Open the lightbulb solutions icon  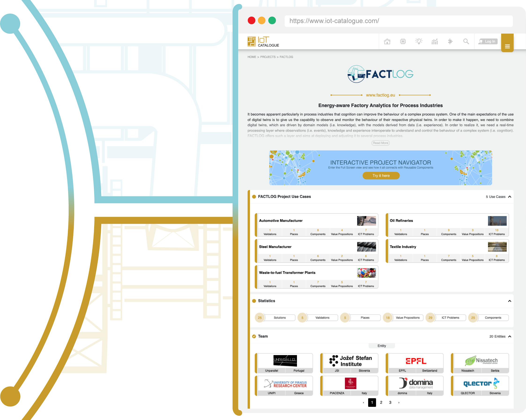419,41
